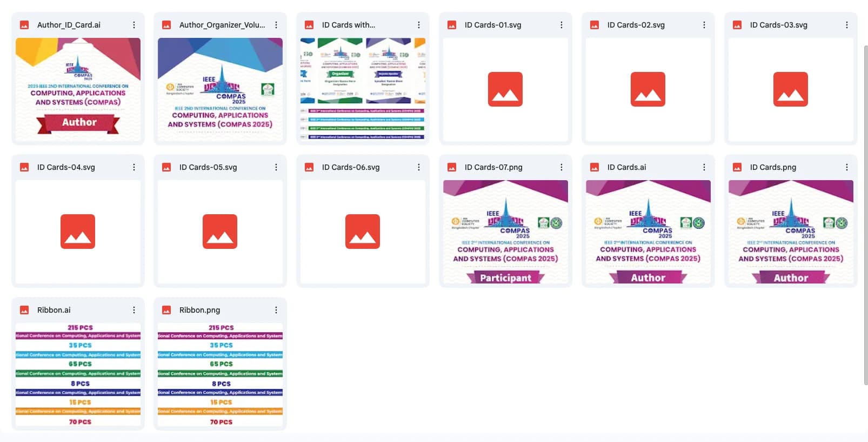Click the file type icon next to ID Cards.png
The image size is (868, 442).
[x=737, y=167]
